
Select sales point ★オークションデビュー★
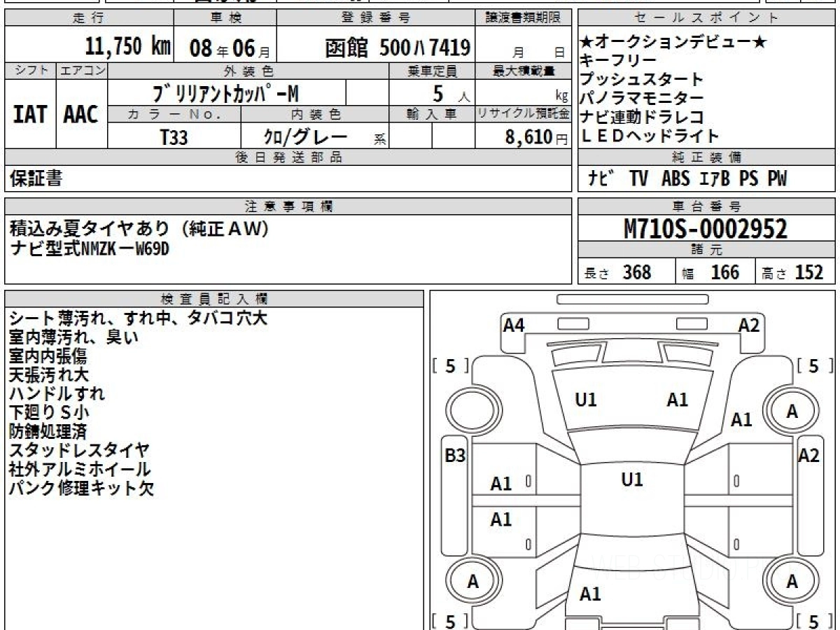pyautogui.click(x=674, y=42)
